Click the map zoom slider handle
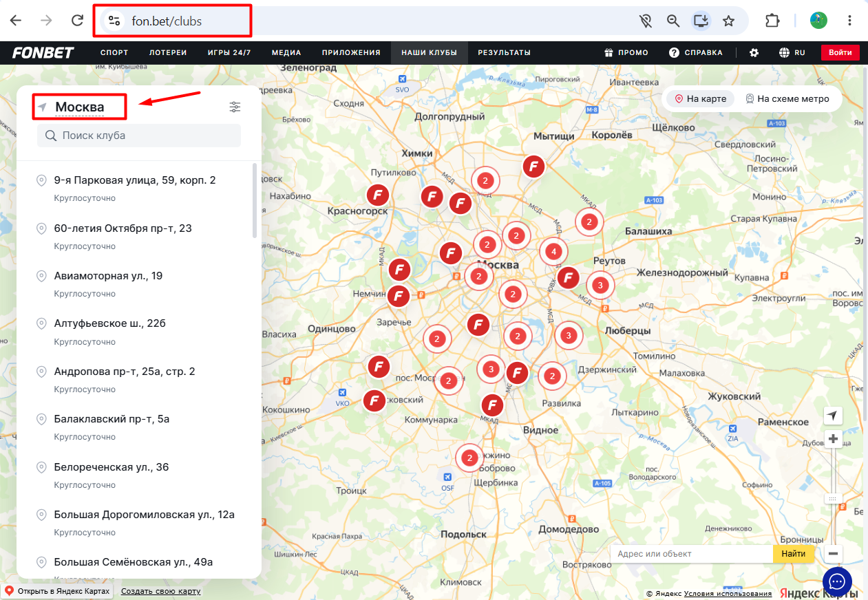Viewport: 868px width, 600px height. click(833, 498)
